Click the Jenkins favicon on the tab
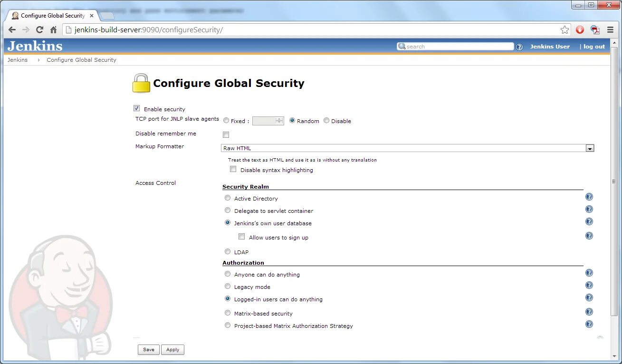 [x=15, y=16]
